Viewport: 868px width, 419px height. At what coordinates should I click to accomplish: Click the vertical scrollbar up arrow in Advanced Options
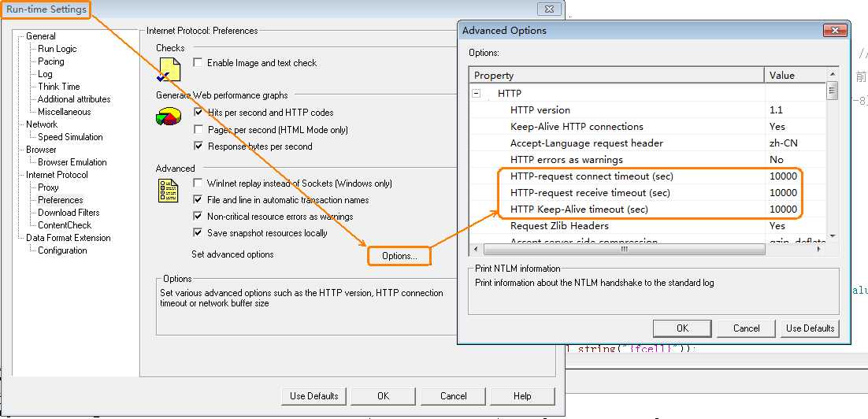click(833, 73)
